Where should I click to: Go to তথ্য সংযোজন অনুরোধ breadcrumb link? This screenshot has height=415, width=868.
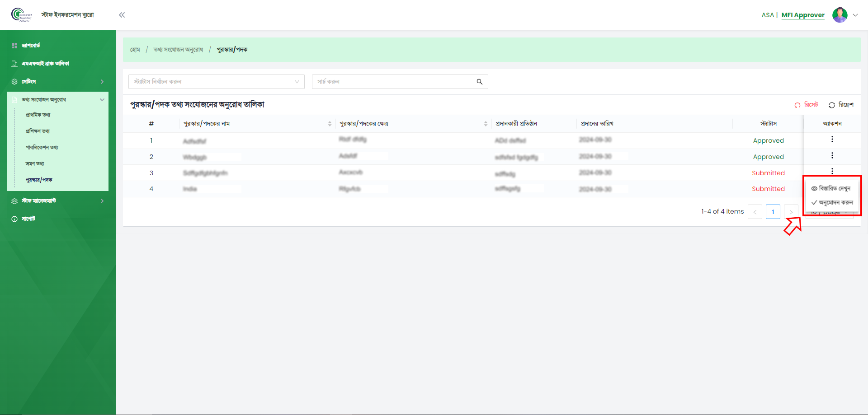pyautogui.click(x=178, y=50)
